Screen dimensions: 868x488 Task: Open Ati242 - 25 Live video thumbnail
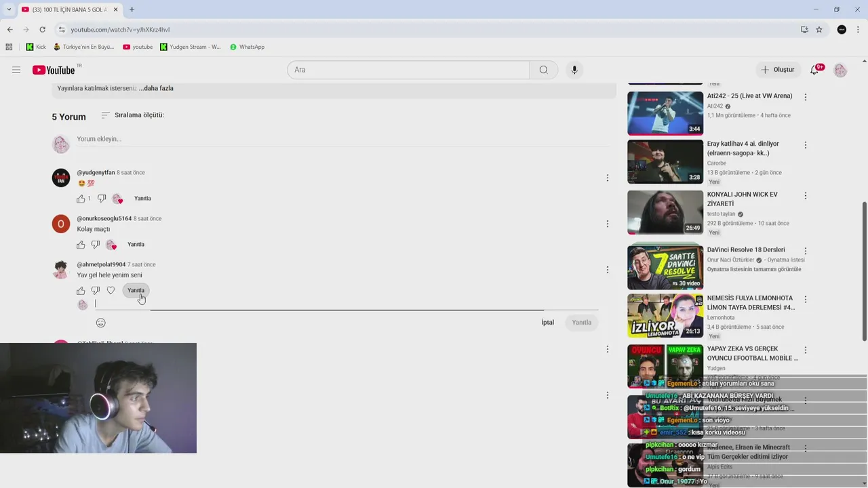(665, 113)
